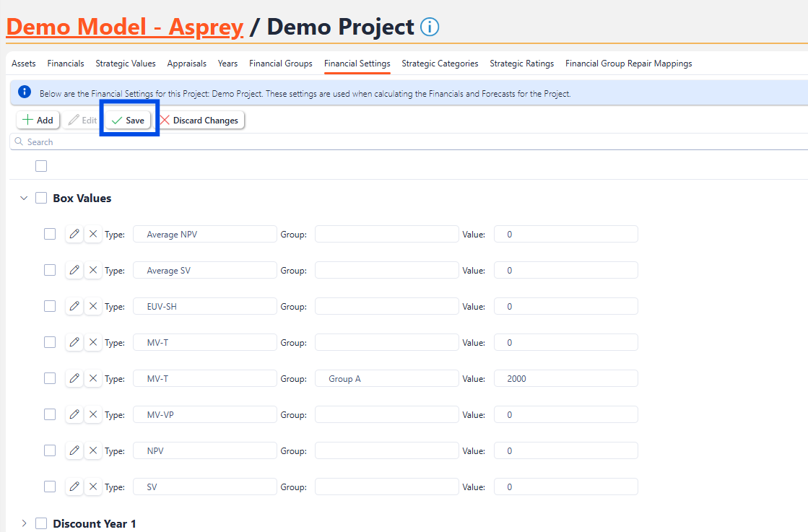Click the Value field showing 2000
Screen dimensions: 808x532
565,378
